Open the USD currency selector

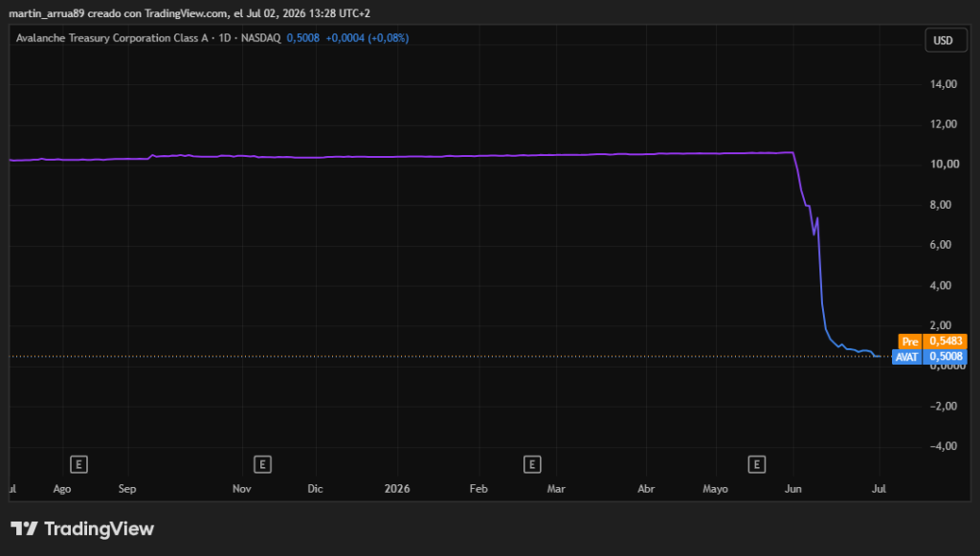(946, 40)
